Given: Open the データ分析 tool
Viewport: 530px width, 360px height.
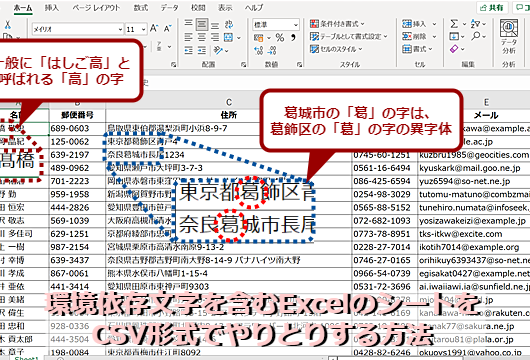Looking at the screenshot, I should [509, 37].
